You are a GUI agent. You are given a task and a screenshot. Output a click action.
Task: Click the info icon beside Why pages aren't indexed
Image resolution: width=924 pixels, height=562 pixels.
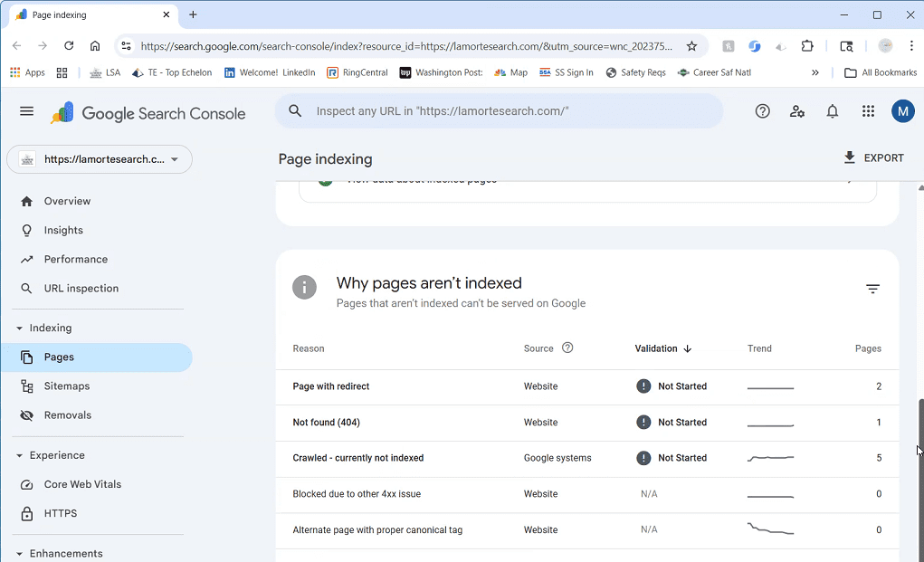[x=304, y=288]
